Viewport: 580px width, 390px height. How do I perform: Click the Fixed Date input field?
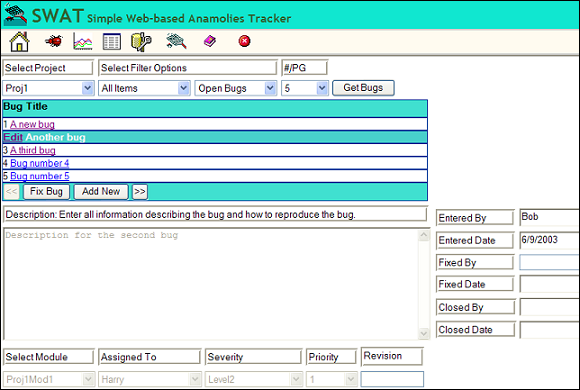click(x=550, y=284)
